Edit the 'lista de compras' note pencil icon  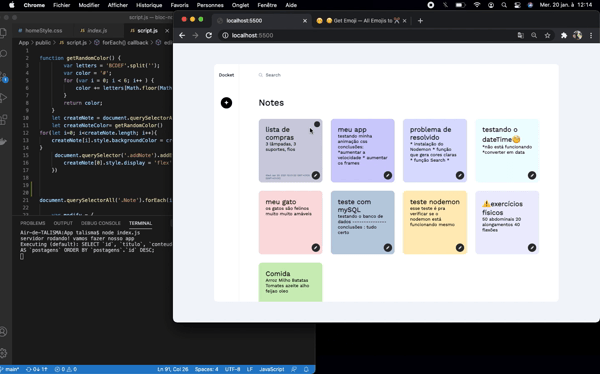pyautogui.click(x=316, y=175)
